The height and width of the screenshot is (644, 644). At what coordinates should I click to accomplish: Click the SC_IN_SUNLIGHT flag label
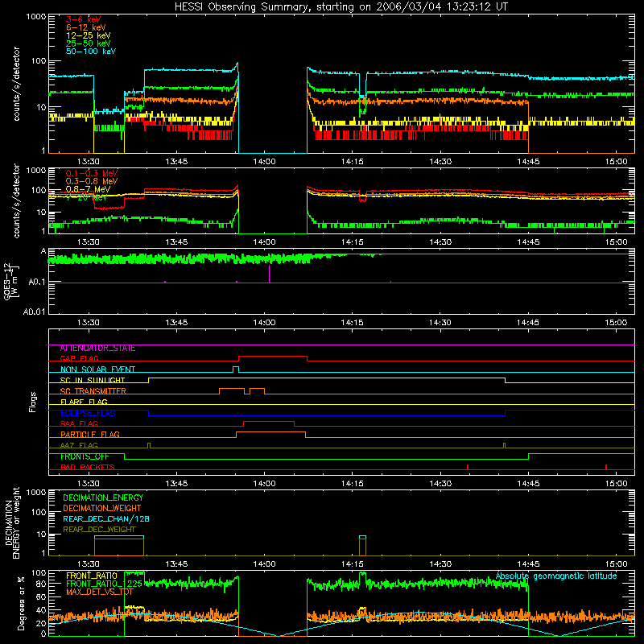point(93,380)
